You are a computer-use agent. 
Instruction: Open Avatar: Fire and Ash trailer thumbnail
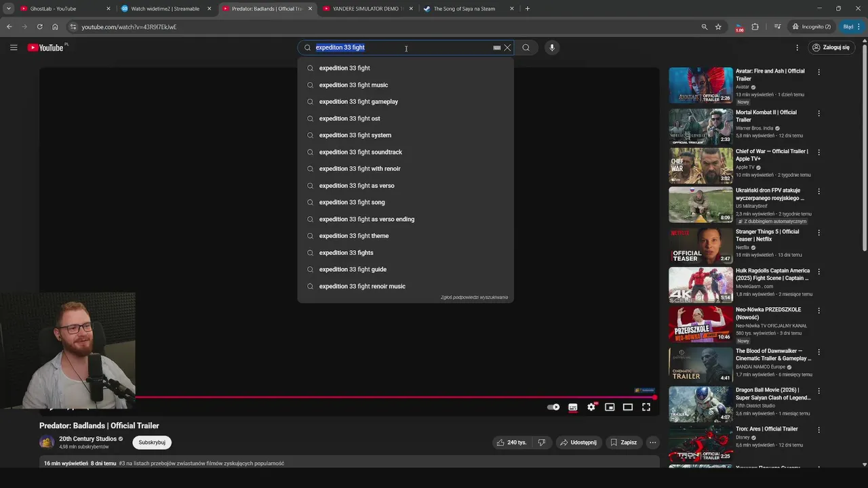(x=701, y=85)
